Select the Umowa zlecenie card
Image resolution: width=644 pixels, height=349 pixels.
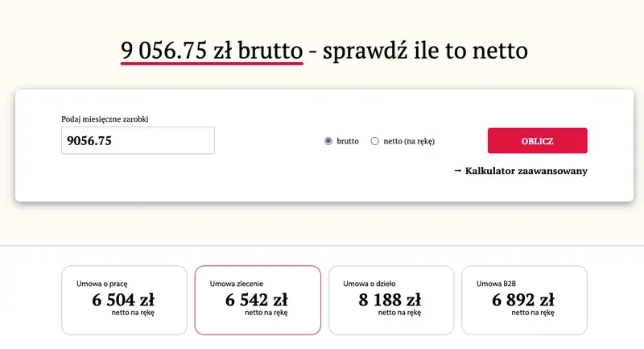tap(258, 300)
